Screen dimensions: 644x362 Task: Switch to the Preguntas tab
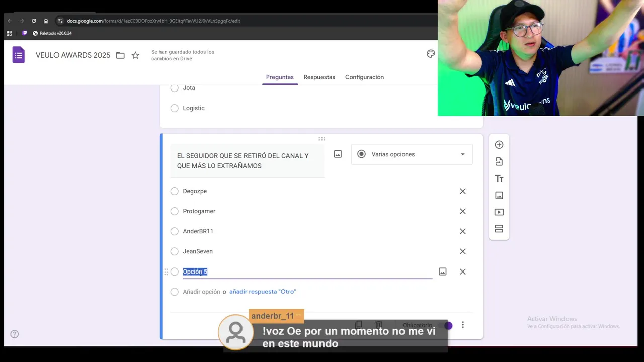[280, 77]
